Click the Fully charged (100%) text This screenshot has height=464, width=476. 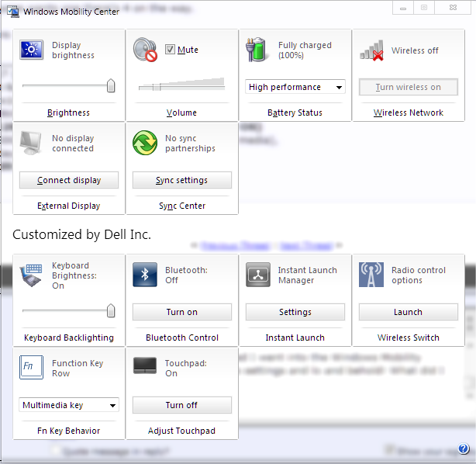pyautogui.click(x=305, y=50)
